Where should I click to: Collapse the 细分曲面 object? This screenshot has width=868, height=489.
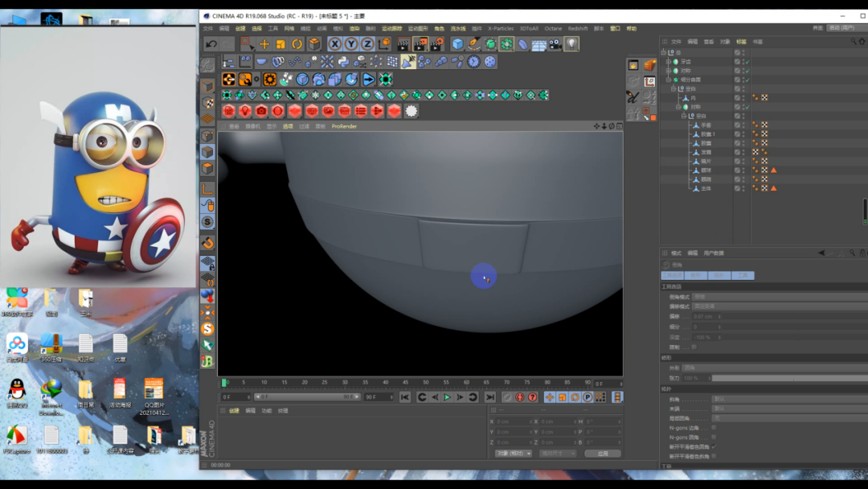[x=669, y=80]
